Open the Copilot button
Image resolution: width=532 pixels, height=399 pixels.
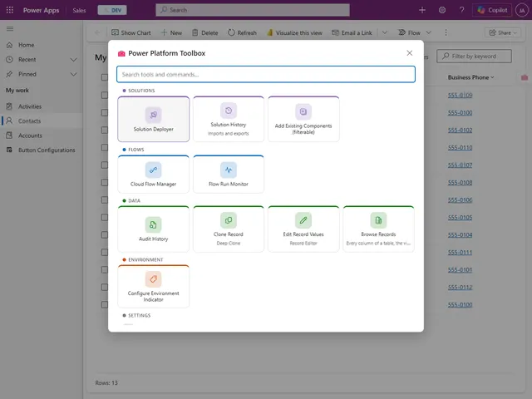pyautogui.click(x=492, y=10)
